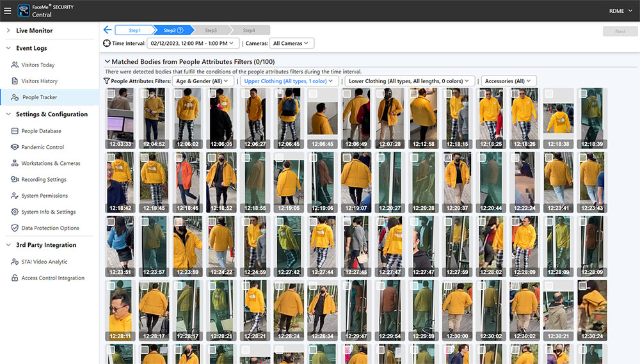Viewport: 640px width, 364px height.
Task: Check the box on the 12:23:51 thumbnail
Action: tap(111, 222)
